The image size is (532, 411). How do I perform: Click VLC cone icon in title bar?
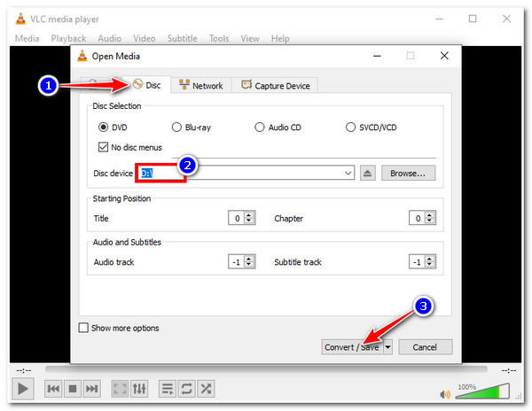tap(20, 19)
